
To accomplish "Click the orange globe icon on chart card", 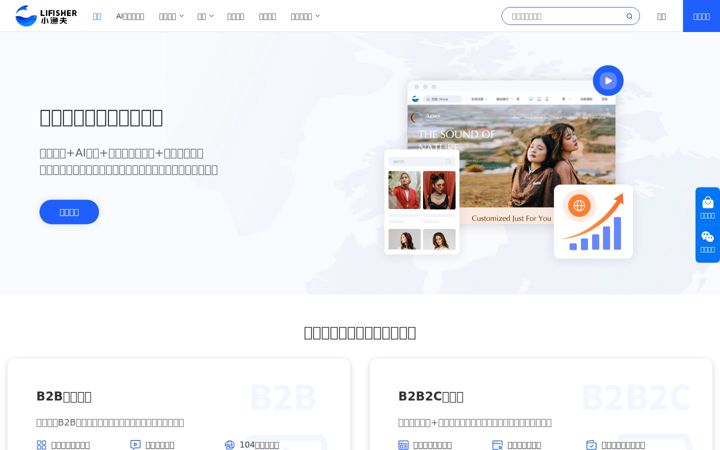I will [x=579, y=205].
